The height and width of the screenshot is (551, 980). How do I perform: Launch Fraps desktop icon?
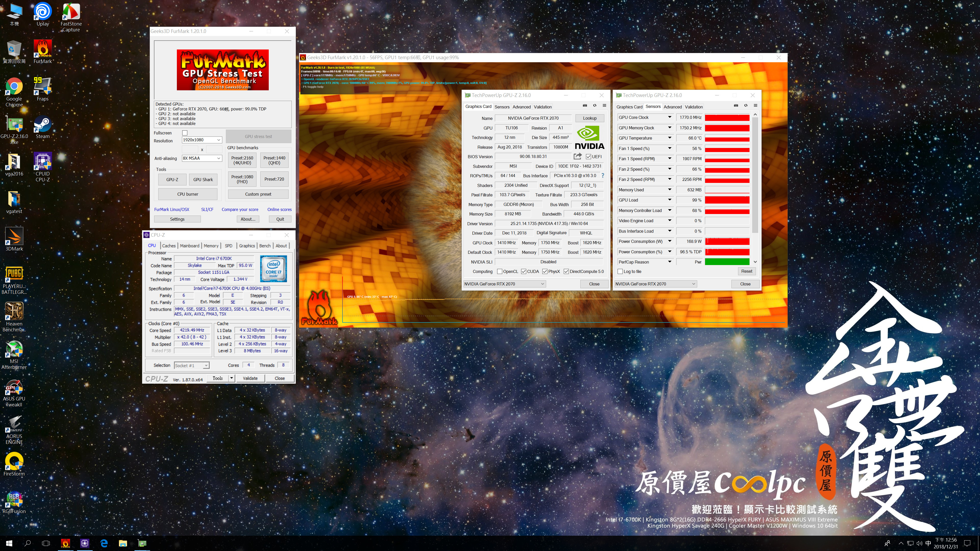click(43, 89)
